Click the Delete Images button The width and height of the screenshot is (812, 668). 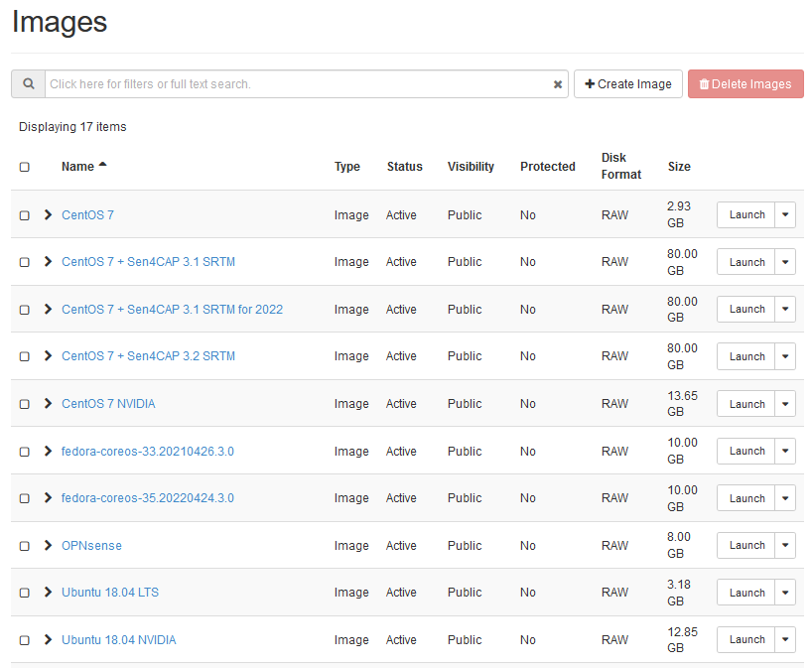pyautogui.click(x=745, y=84)
